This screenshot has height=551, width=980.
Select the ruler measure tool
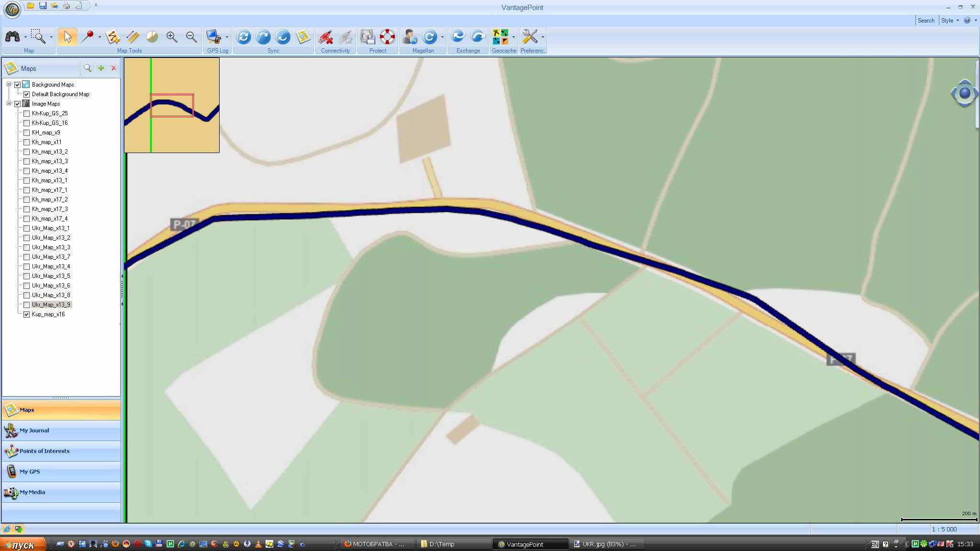click(133, 37)
